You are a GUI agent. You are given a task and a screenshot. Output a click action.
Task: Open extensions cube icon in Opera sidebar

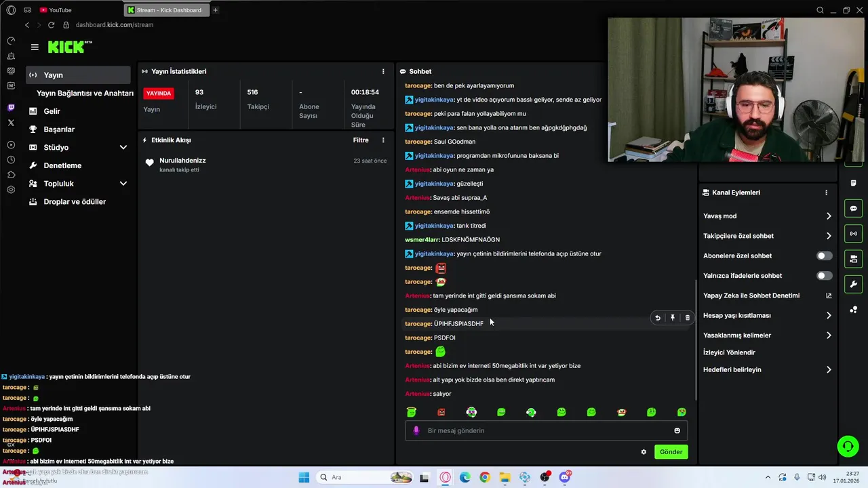tap(11, 175)
